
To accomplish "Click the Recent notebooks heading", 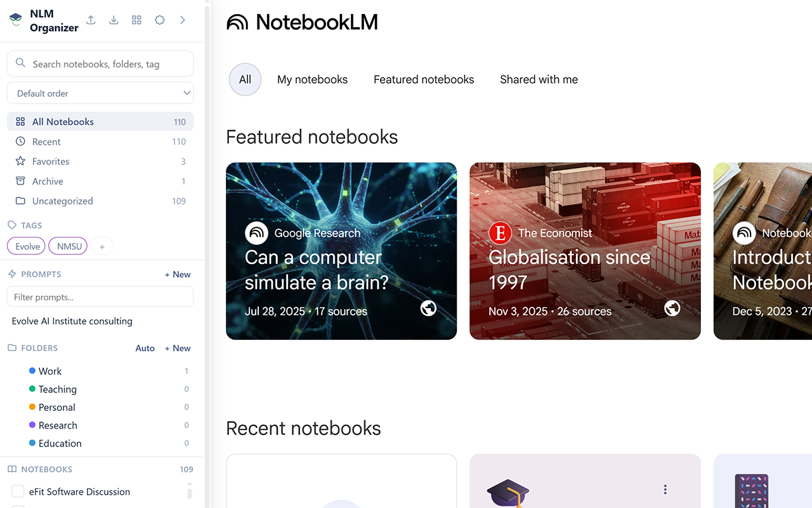I will [303, 429].
